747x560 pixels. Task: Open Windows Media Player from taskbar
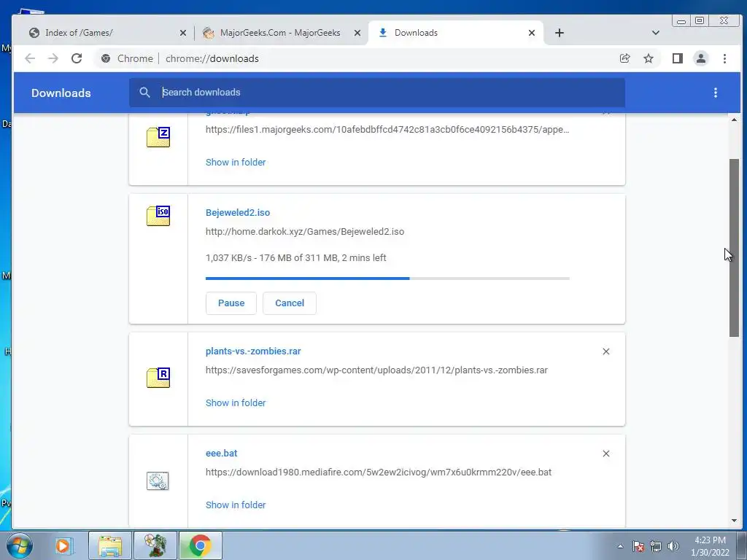point(63,545)
